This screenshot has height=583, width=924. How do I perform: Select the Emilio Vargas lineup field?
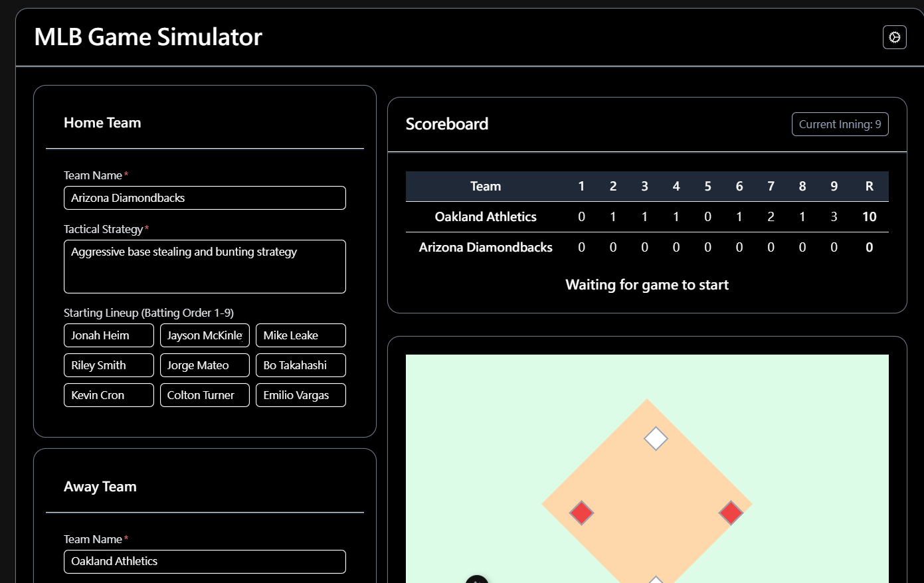(301, 395)
